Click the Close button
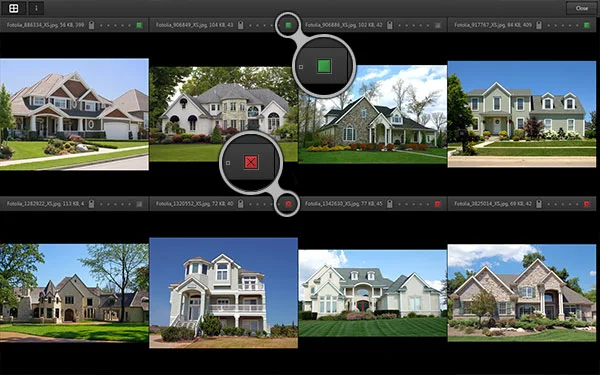This screenshot has width=600, height=375. point(582,8)
